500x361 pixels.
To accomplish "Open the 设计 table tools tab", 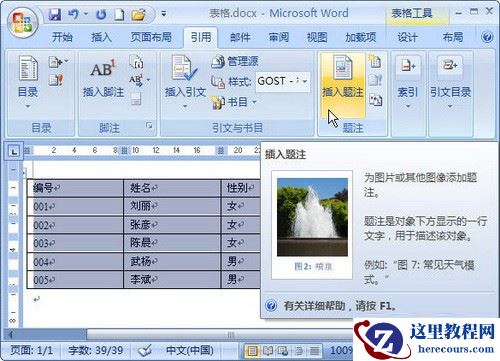I will (407, 37).
